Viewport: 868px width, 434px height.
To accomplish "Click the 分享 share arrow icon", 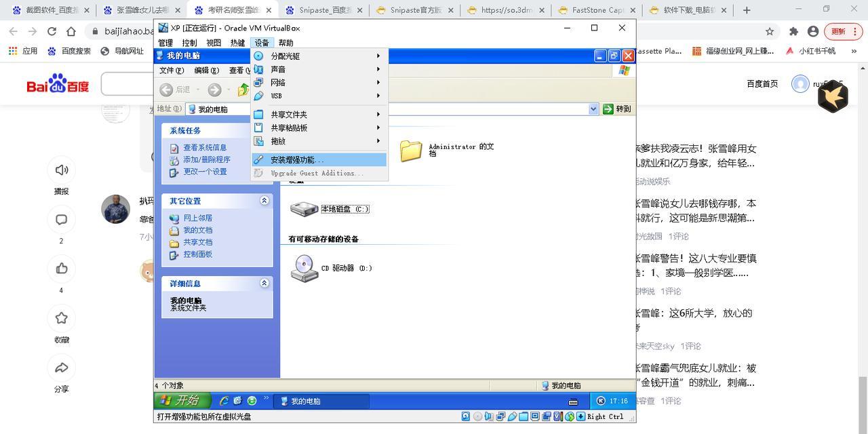I will pyautogui.click(x=62, y=368).
